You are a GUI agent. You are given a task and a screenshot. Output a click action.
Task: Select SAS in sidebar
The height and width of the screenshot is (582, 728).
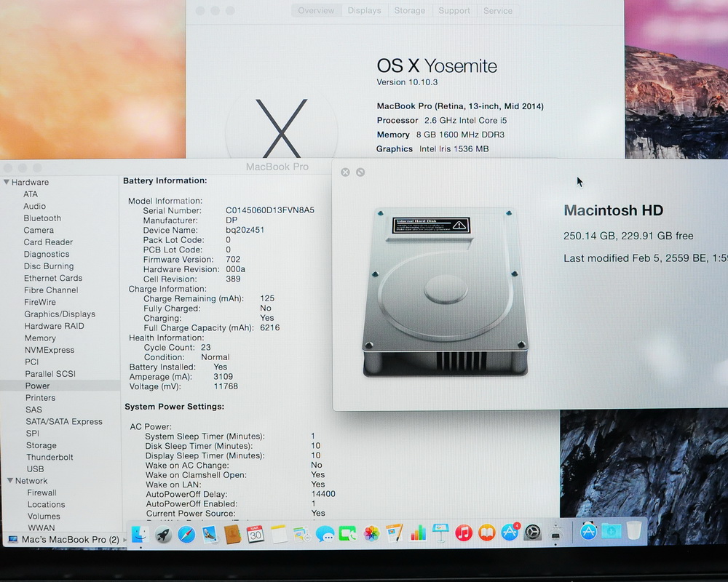click(34, 410)
